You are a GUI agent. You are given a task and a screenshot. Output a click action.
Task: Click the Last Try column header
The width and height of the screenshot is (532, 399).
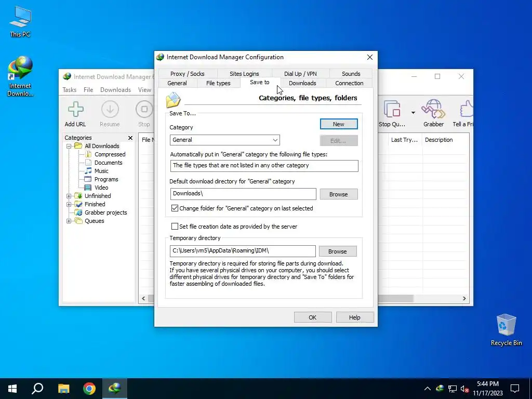[x=405, y=140]
